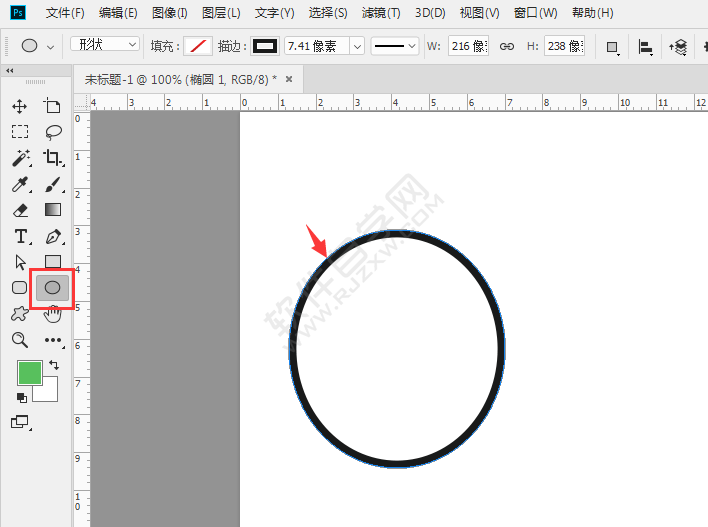Select the Magic Wand tool
This screenshot has width=708, height=527.
[x=21, y=158]
